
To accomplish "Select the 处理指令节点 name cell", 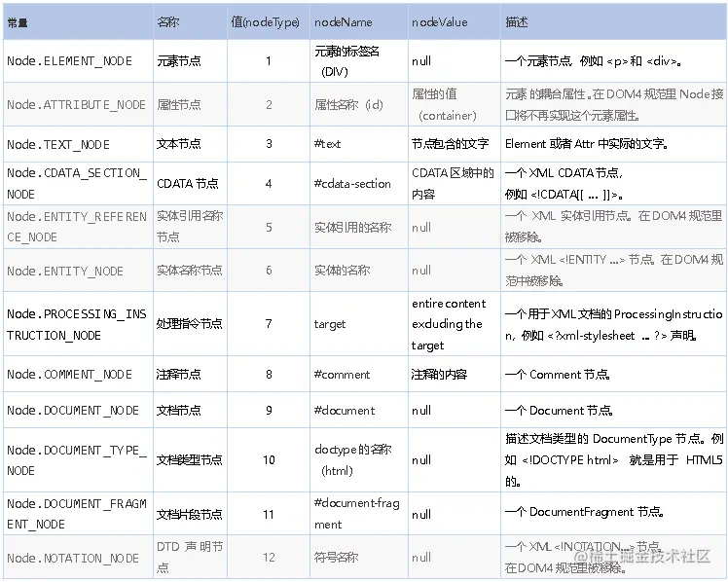I will click(191, 324).
